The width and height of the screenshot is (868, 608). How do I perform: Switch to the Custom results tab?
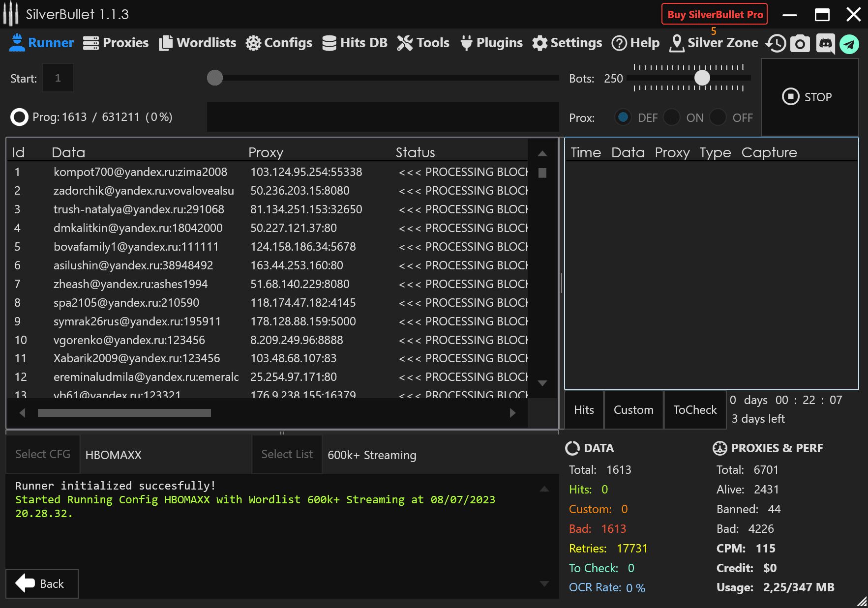[633, 410]
